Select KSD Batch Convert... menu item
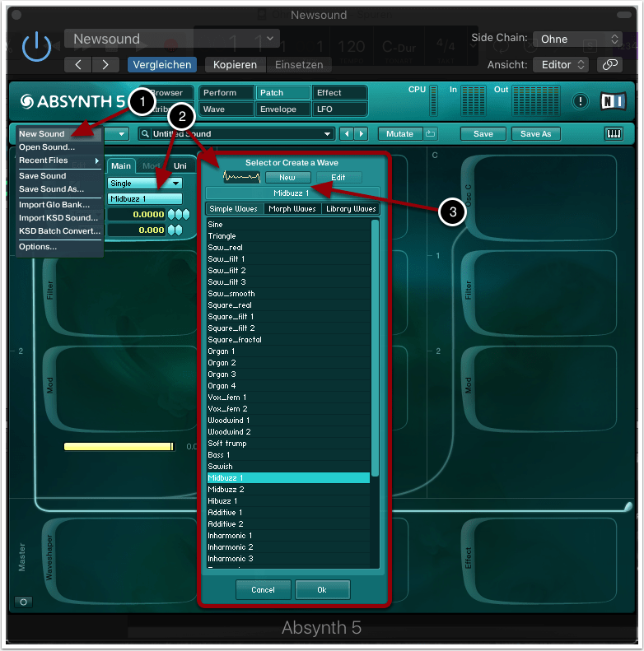 (59, 230)
